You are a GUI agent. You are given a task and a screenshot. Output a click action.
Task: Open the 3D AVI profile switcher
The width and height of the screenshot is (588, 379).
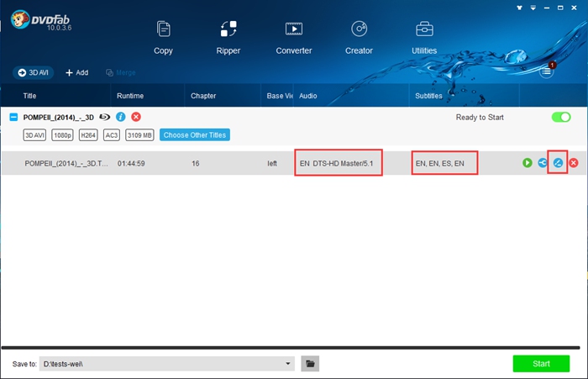[x=34, y=72]
